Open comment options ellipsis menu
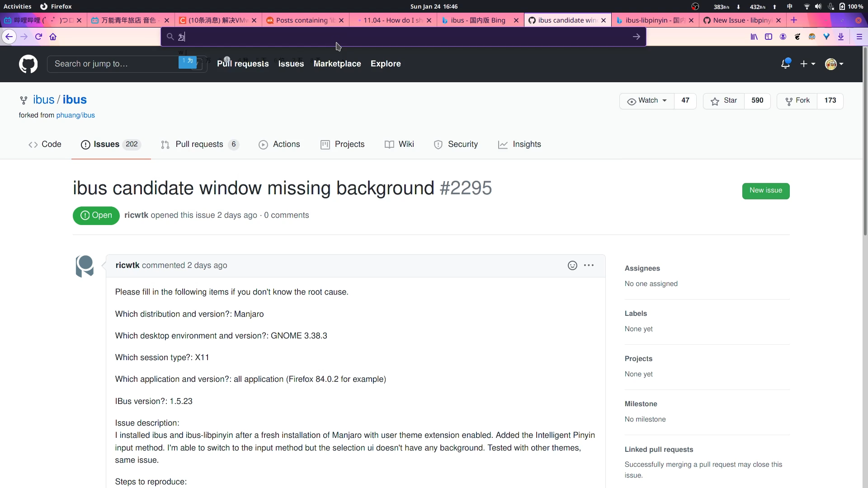This screenshot has width=868, height=488. pos(589,265)
